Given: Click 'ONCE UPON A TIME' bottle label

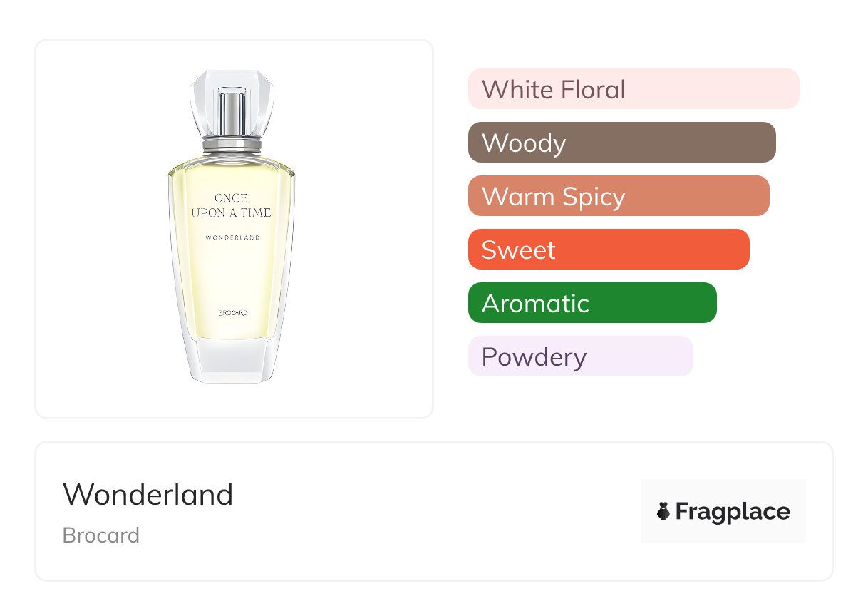Looking at the screenshot, I should tap(232, 205).
